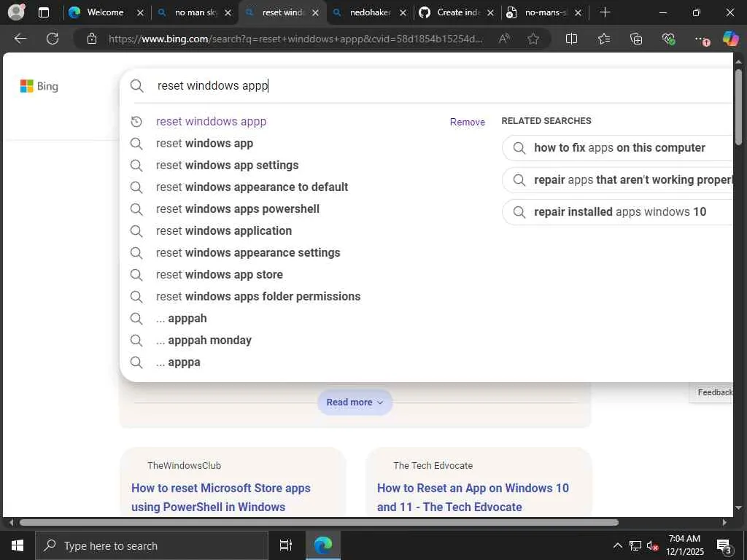Open Windows Start menu
The width and height of the screenshot is (747, 560).
(x=18, y=545)
